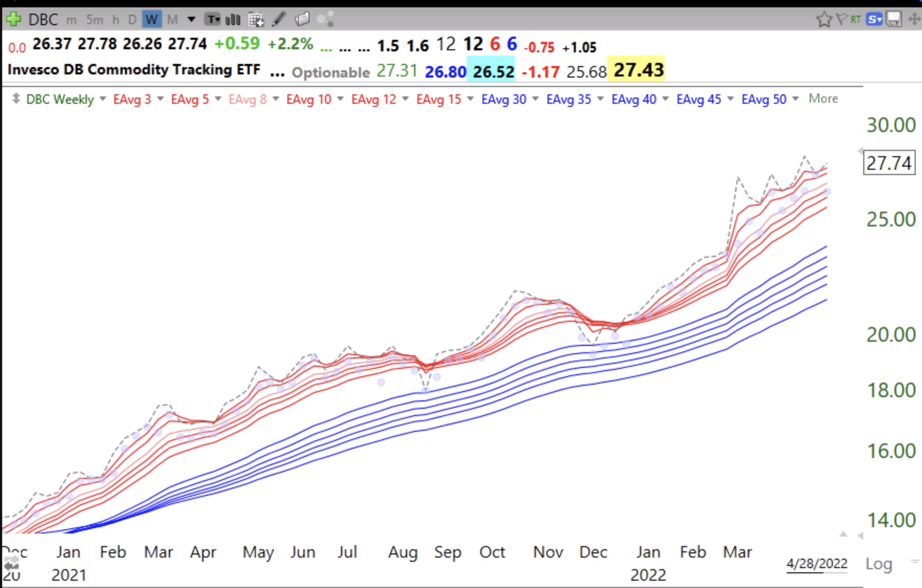Click the 30.00 price axis label

pos(891,125)
